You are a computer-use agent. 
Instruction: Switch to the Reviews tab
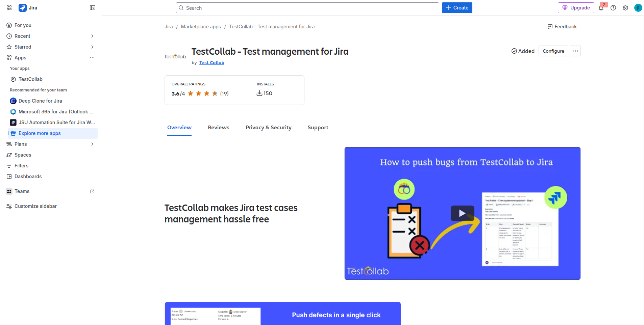pyautogui.click(x=219, y=128)
